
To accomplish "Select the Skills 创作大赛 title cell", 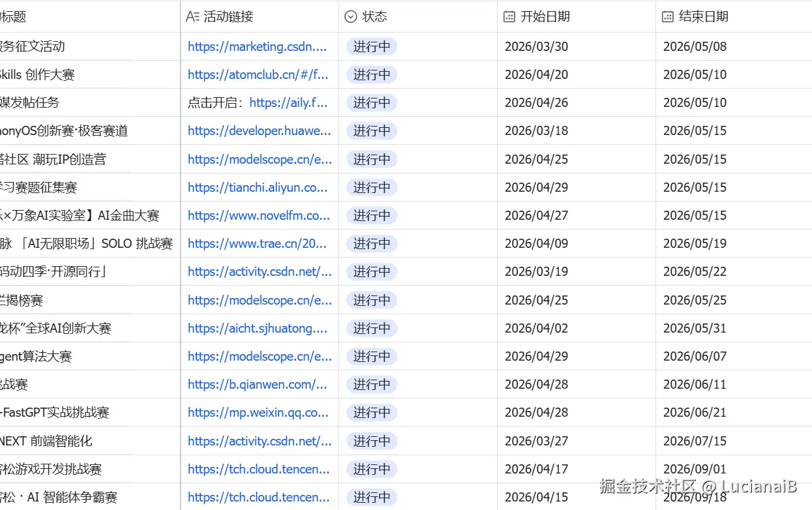I will tap(90, 74).
